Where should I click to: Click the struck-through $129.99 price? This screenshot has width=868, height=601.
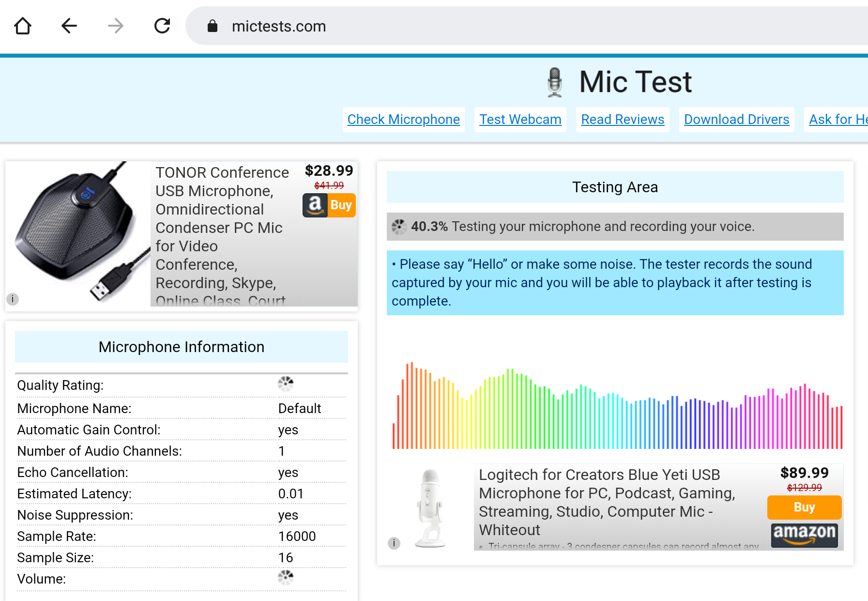pos(805,488)
